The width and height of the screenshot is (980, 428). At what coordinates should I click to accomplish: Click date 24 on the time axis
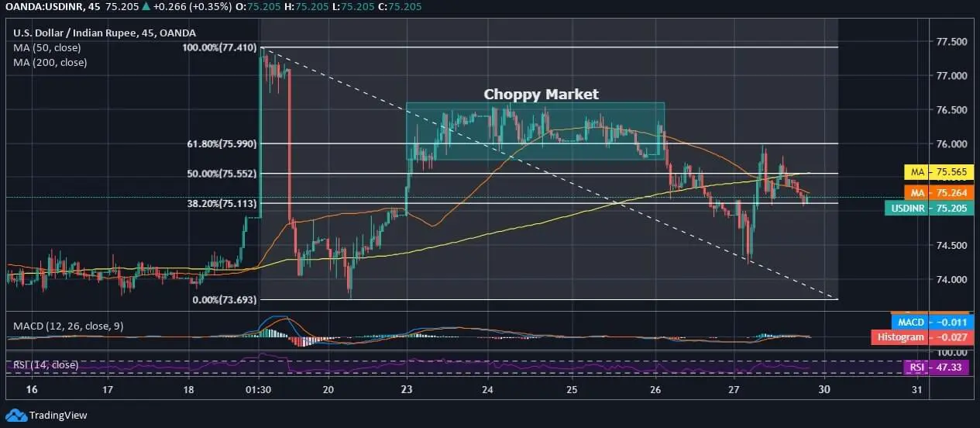pyautogui.click(x=489, y=389)
